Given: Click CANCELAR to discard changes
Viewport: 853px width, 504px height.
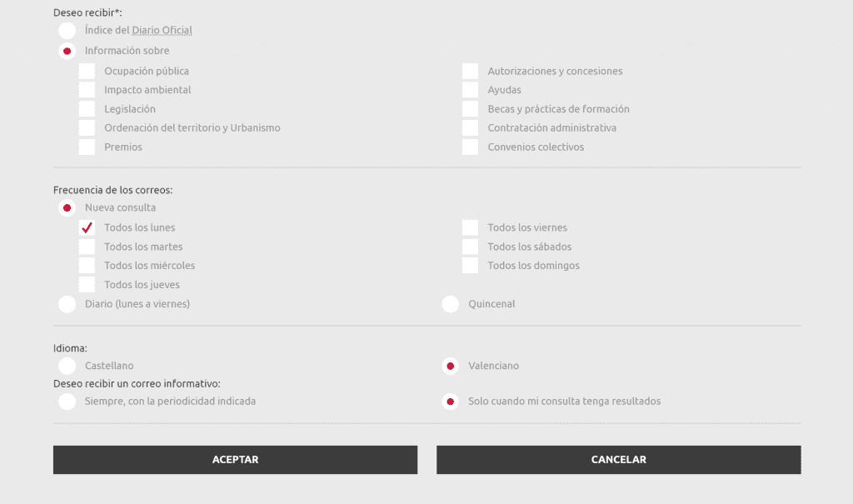Looking at the screenshot, I should [x=618, y=459].
